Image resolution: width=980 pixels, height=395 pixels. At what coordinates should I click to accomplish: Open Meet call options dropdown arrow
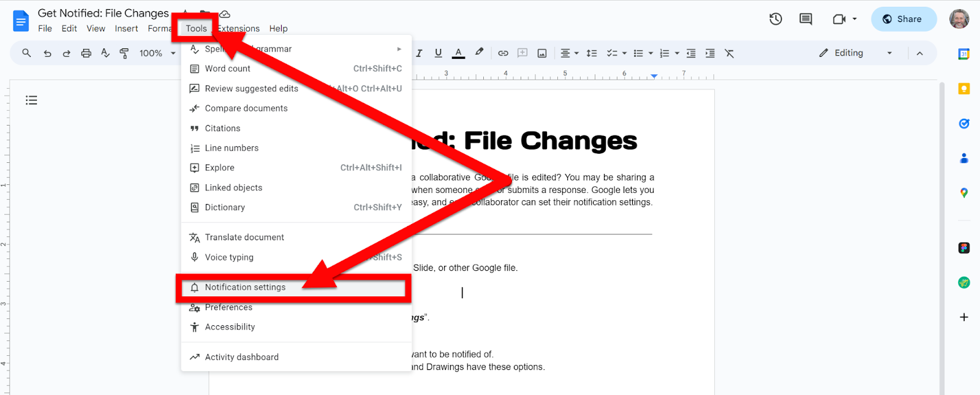point(854,19)
